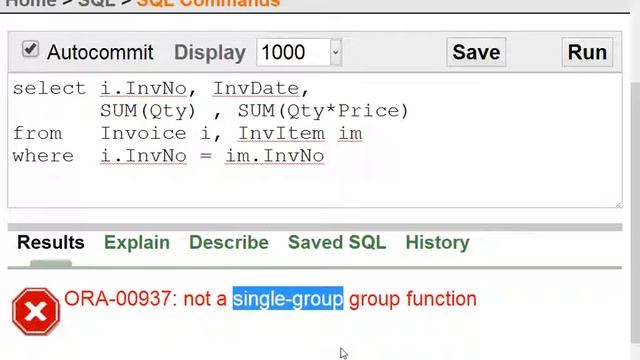Viewport: 640px width, 360px height.
Task: Click the Display value field showing 1000
Action: (293, 52)
